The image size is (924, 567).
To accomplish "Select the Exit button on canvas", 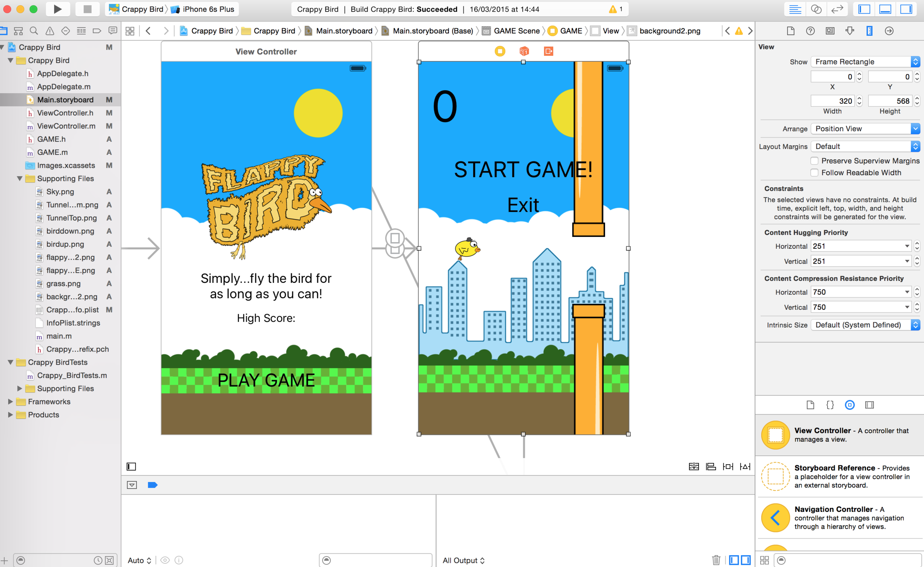I will [x=523, y=205].
